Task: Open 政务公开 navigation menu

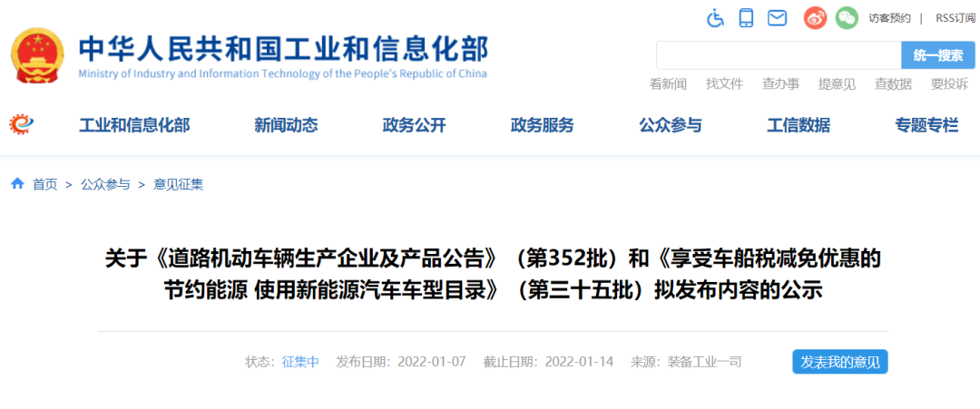Action: [x=415, y=125]
